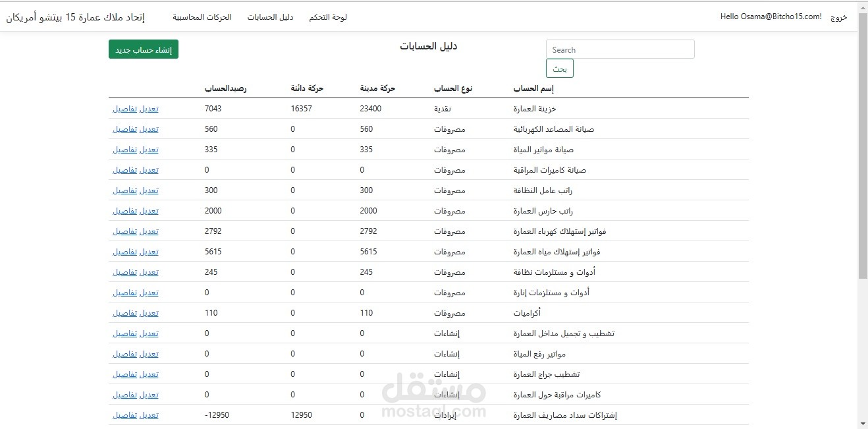Click the account name خزينة العمارة
This screenshot has height=429, width=868.
[535, 109]
